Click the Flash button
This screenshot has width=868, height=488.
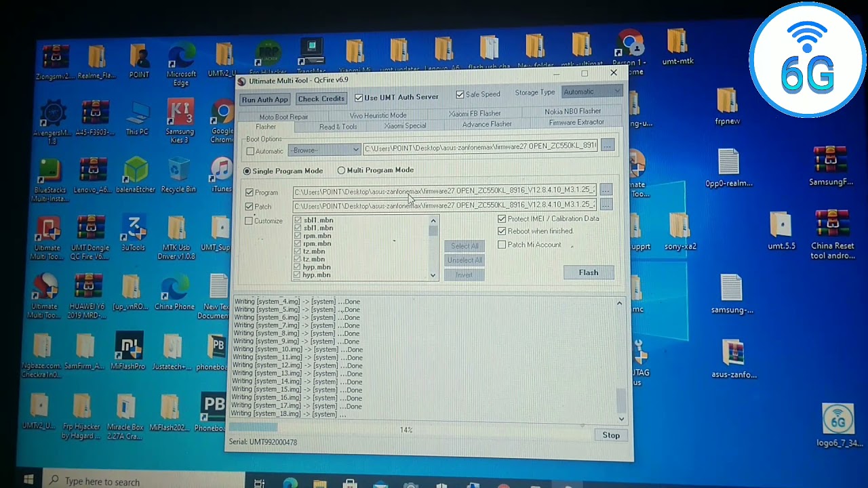589,272
